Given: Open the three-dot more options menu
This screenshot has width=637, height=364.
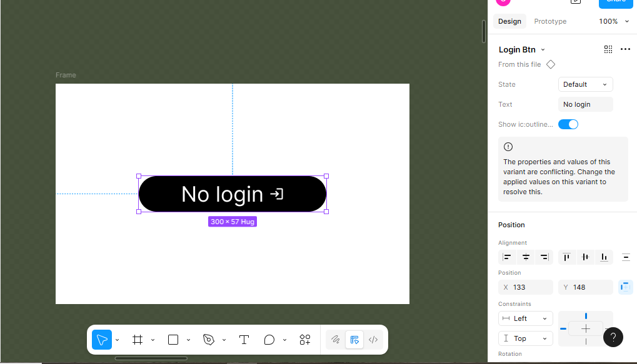Looking at the screenshot, I should 625,49.
